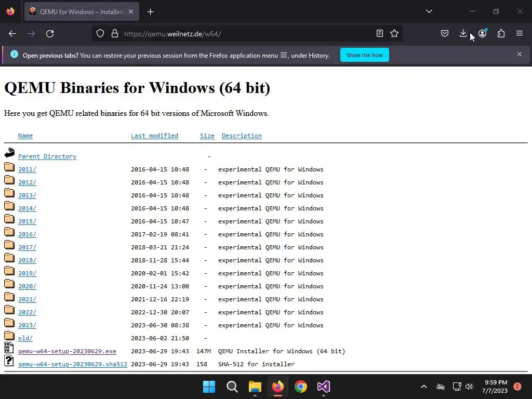Image resolution: width=532 pixels, height=399 pixels.
Task: Save page to Pocket
Action: click(445, 33)
